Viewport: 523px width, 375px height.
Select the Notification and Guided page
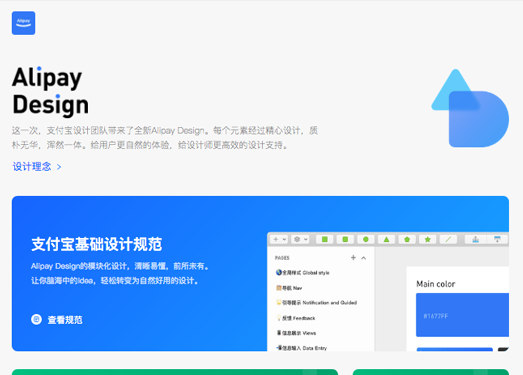(316, 303)
